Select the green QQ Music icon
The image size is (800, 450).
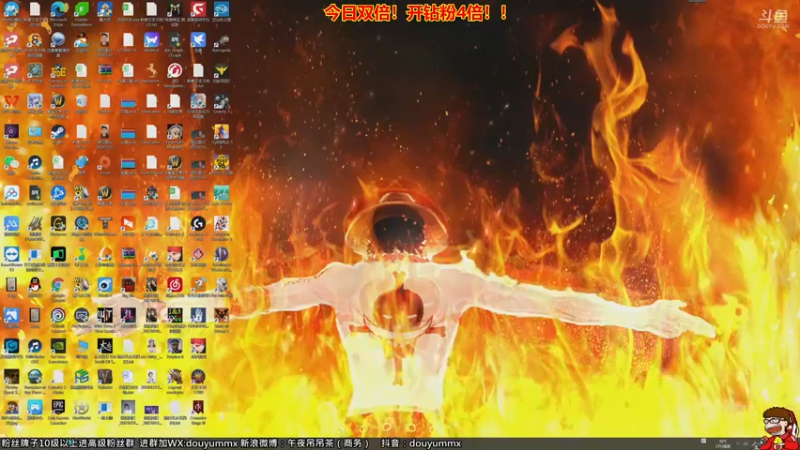point(82,254)
